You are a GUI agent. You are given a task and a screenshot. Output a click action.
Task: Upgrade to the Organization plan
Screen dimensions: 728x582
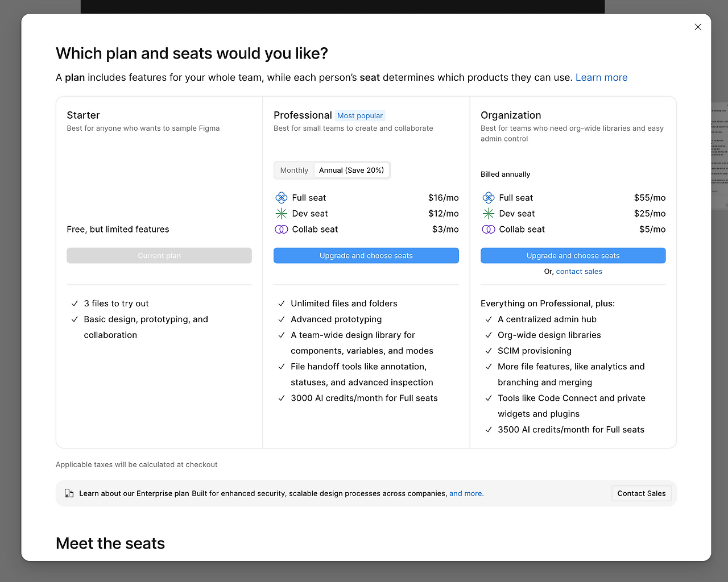(573, 256)
